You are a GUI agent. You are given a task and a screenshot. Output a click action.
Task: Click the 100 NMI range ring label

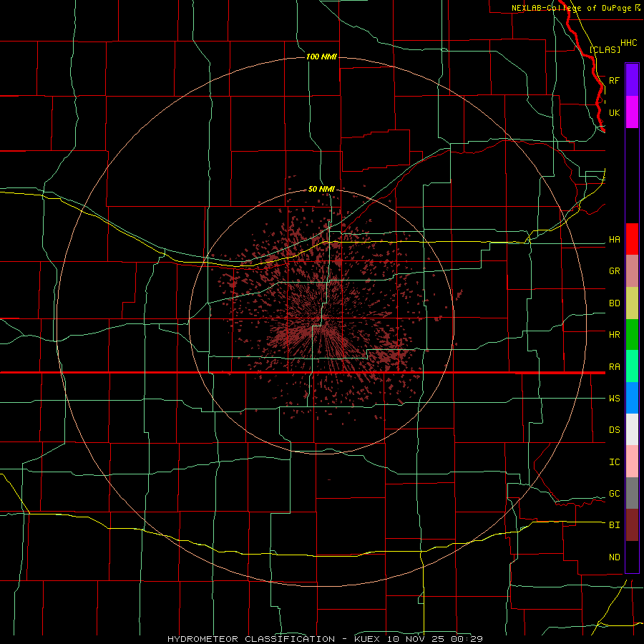(x=321, y=57)
